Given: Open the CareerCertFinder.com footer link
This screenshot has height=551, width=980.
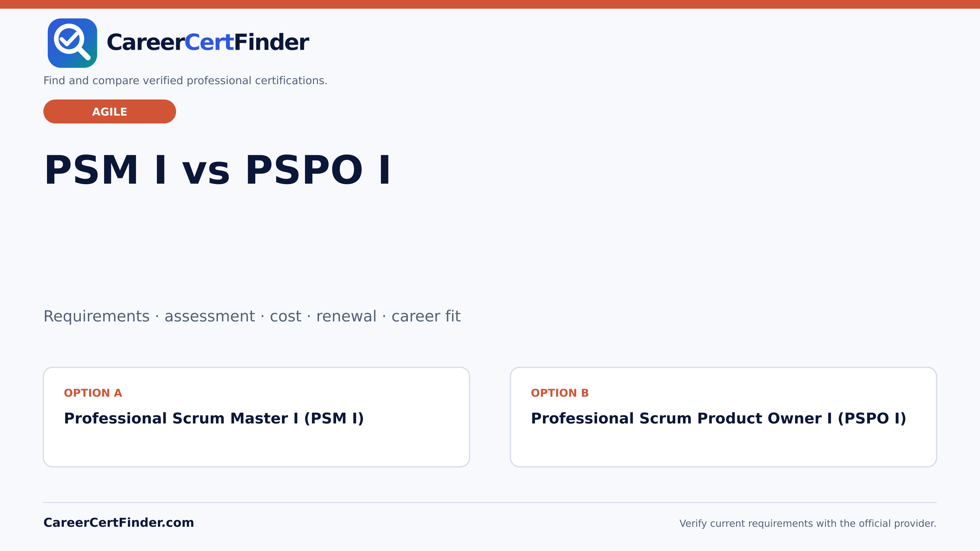Looking at the screenshot, I should [119, 522].
